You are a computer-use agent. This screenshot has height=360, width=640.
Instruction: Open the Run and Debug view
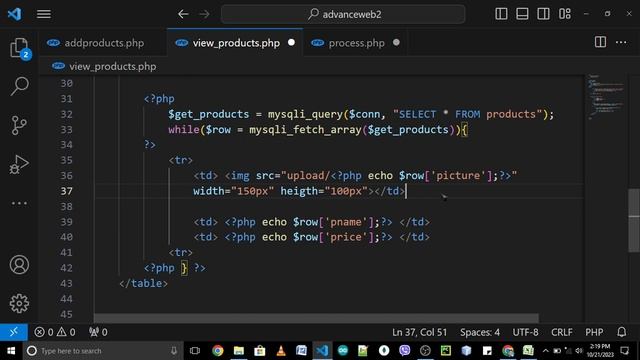coord(19,164)
